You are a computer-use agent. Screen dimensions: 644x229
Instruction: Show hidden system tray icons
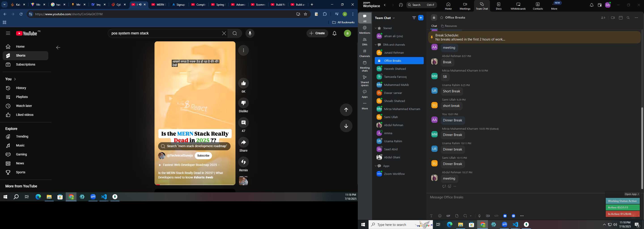coord(604,225)
